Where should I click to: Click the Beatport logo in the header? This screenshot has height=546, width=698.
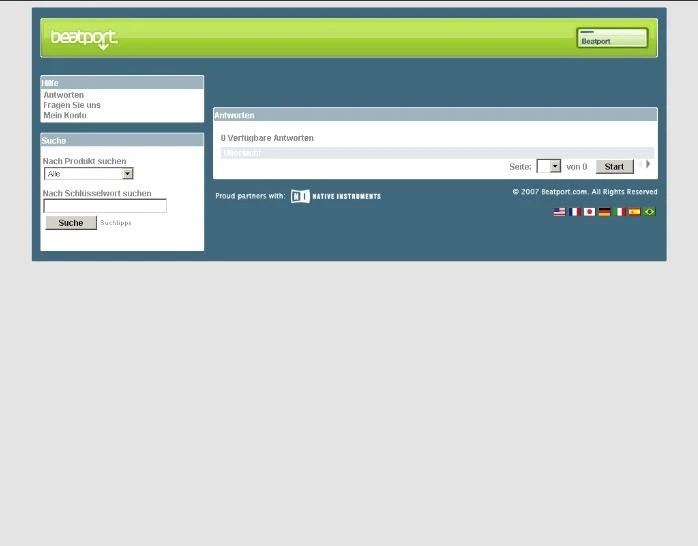[84, 39]
